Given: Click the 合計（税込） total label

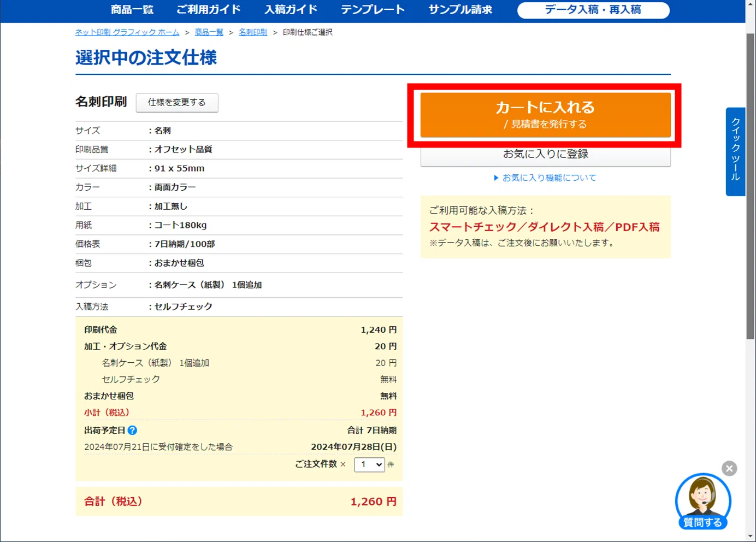Looking at the screenshot, I should 113,502.
